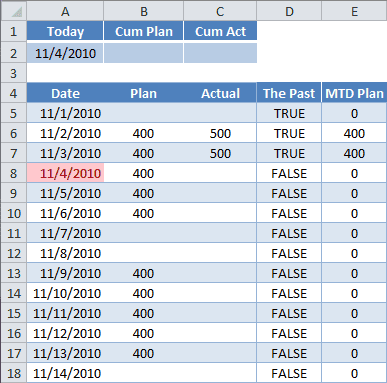Click MTD Plan value 400 for 11/3/2010
387x383 pixels.
coord(354,153)
